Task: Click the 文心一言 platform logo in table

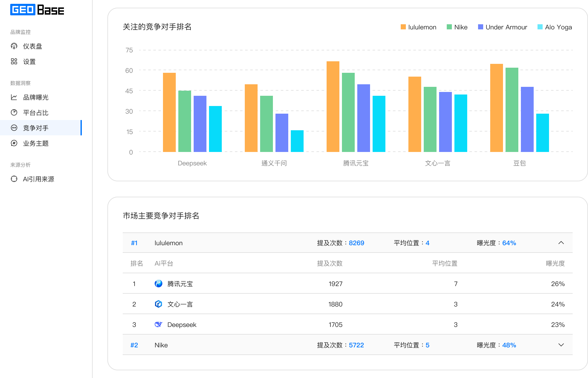Action: (159, 304)
